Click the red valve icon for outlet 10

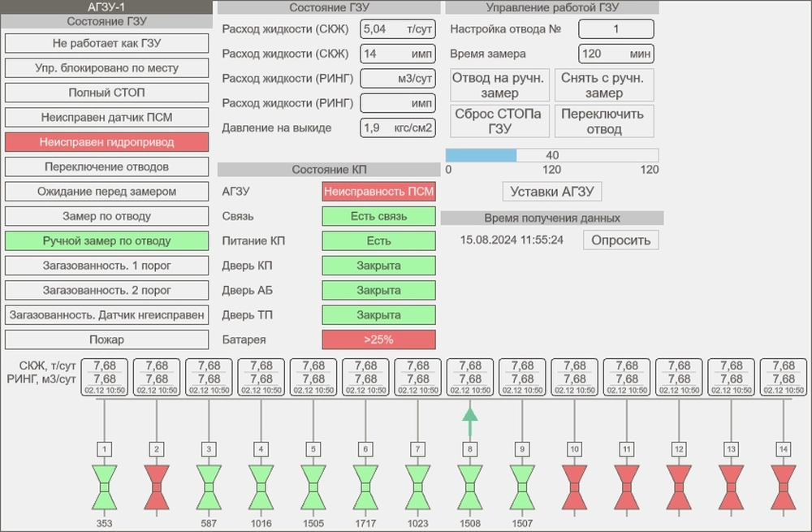tap(574, 487)
